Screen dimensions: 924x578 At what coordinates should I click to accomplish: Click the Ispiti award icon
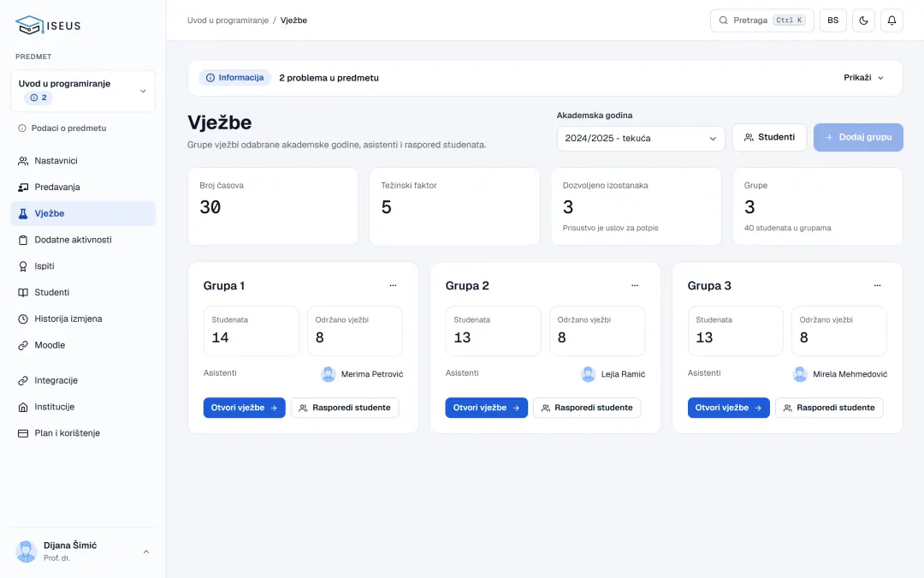pos(23,266)
